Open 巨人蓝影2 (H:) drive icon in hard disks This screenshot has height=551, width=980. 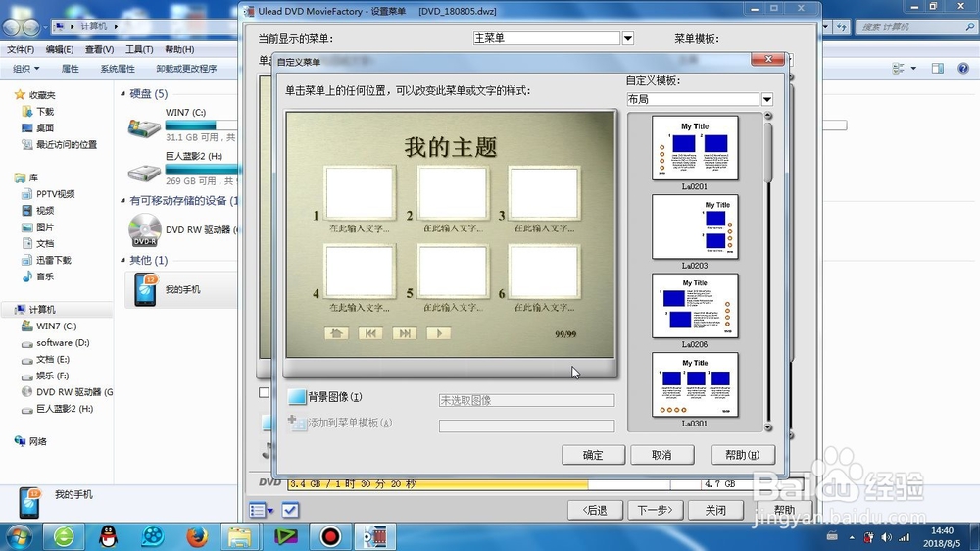point(144,172)
